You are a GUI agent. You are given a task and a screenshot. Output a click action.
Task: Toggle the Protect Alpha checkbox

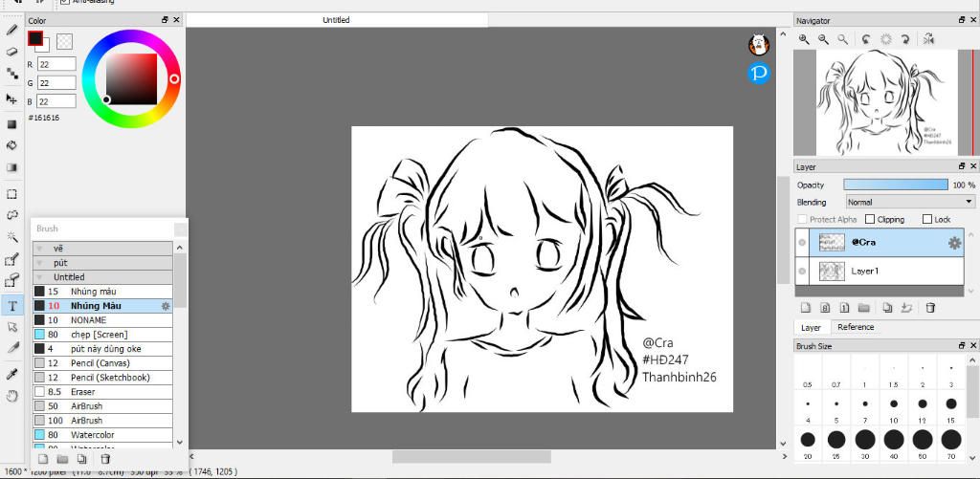click(x=803, y=219)
